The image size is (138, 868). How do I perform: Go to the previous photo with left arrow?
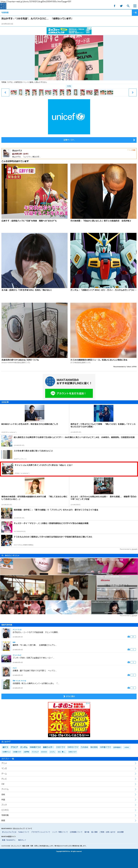(5, 92)
